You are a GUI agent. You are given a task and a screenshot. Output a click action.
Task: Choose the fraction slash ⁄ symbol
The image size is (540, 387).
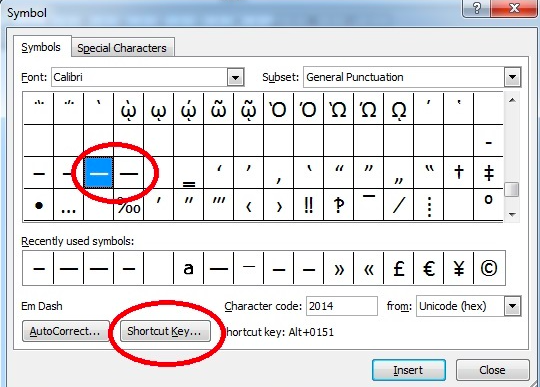pos(398,205)
